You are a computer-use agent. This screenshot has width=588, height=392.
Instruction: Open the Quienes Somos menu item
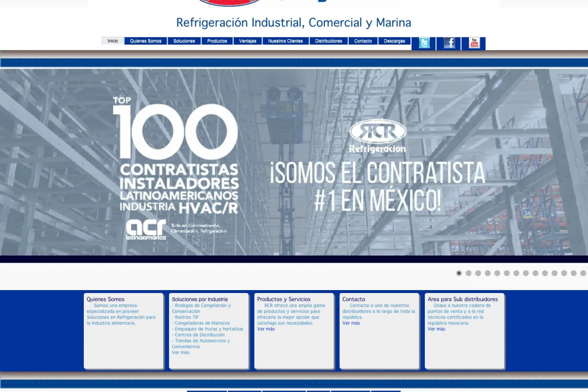tap(146, 41)
